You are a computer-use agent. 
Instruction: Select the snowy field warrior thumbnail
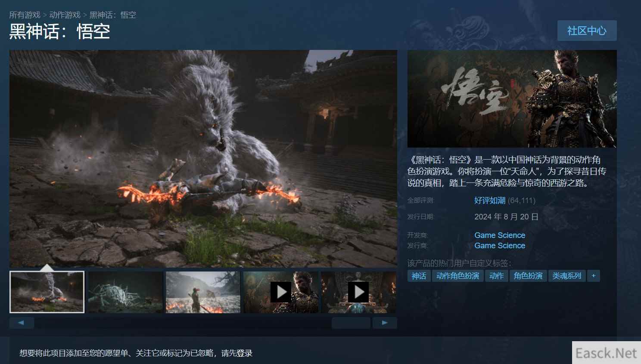pyautogui.click(x=203, y=292)
